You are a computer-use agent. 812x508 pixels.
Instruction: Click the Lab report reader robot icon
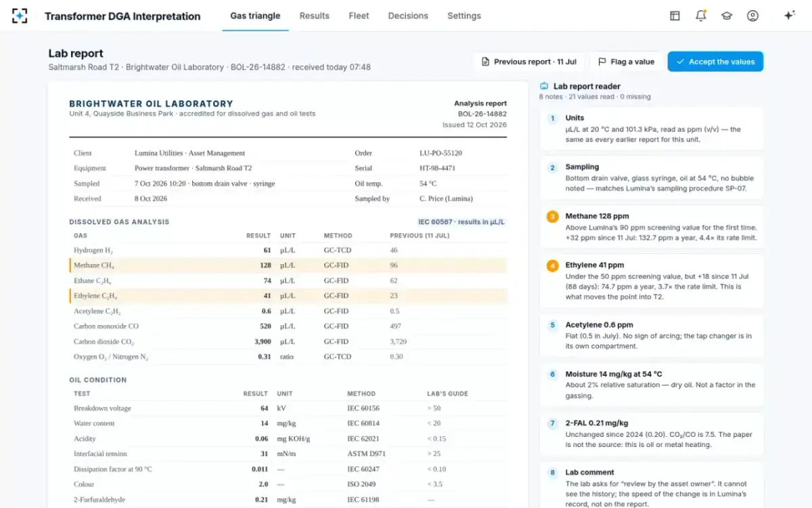click(544, 86)
